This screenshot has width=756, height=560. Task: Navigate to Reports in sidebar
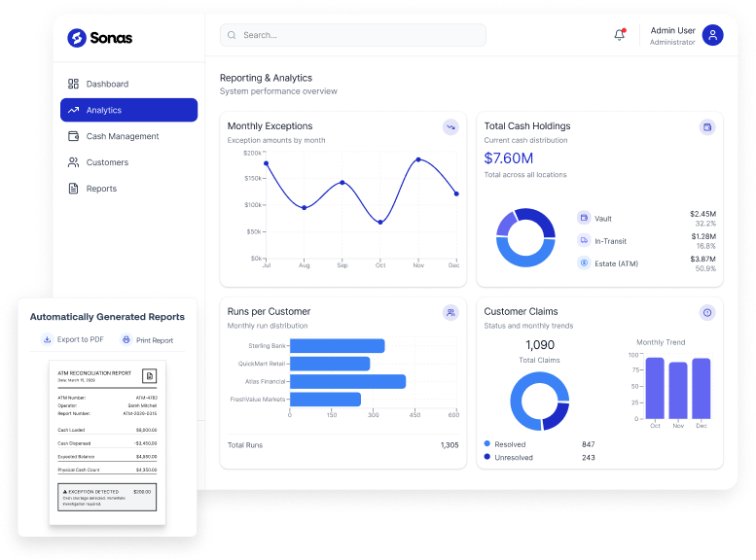(101, 189)
